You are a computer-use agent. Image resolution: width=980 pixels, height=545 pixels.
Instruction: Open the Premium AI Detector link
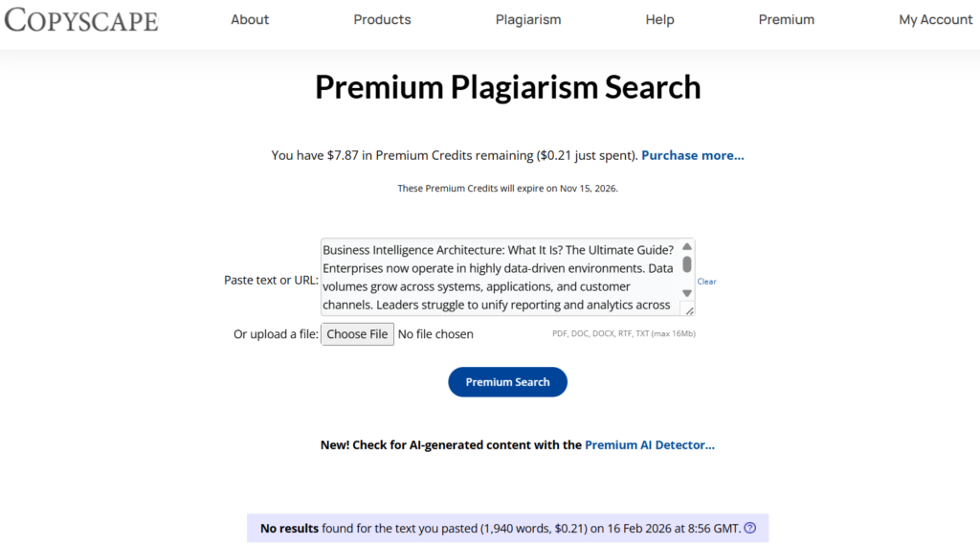[x=650, y=444]
